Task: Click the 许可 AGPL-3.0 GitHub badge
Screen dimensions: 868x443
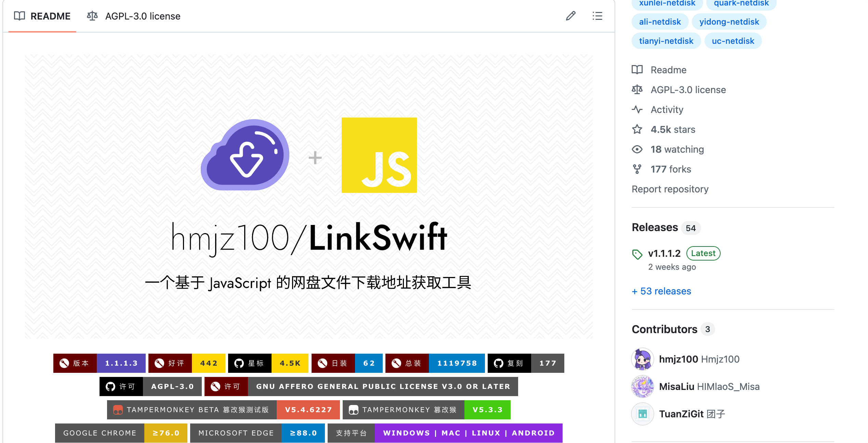Action: 150,386
